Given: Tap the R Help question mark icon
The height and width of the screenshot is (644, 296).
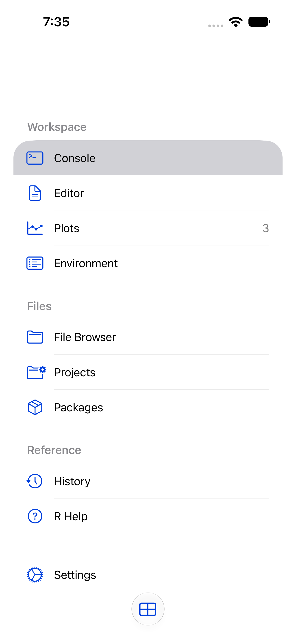Looking at the screenshot, I should click(35, 516).
